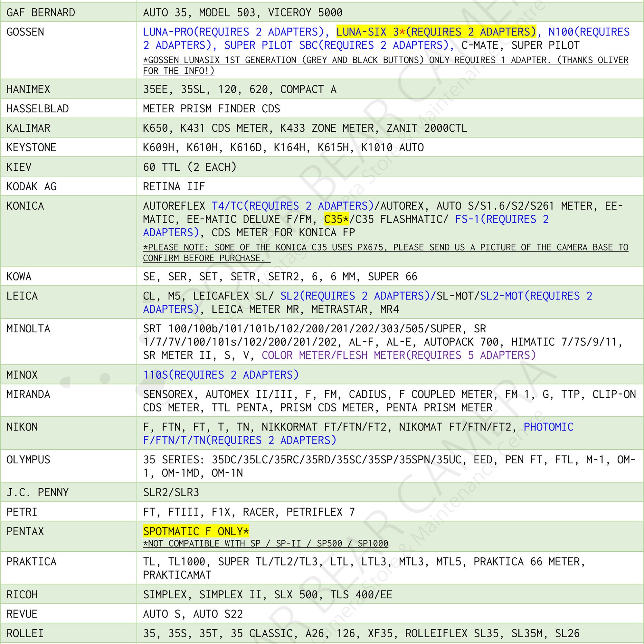Click the GAF BERNARD brand cell
644x644 pixels.
click(68, 12)
